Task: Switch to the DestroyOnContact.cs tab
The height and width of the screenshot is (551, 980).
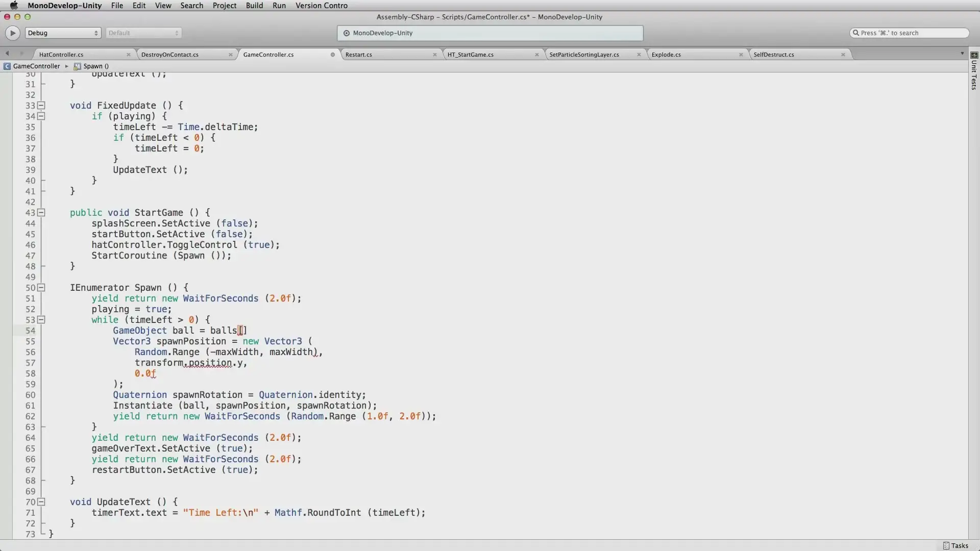Action: pos(170,55)
